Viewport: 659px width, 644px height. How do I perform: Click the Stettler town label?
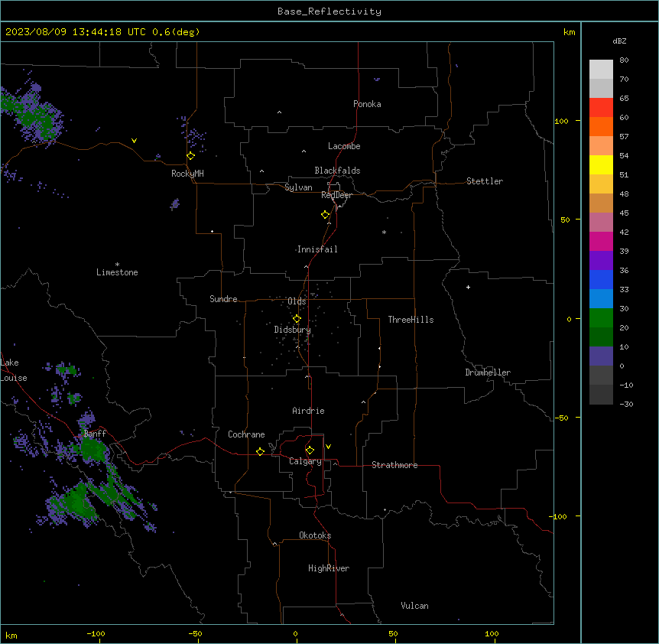[485, 181]
